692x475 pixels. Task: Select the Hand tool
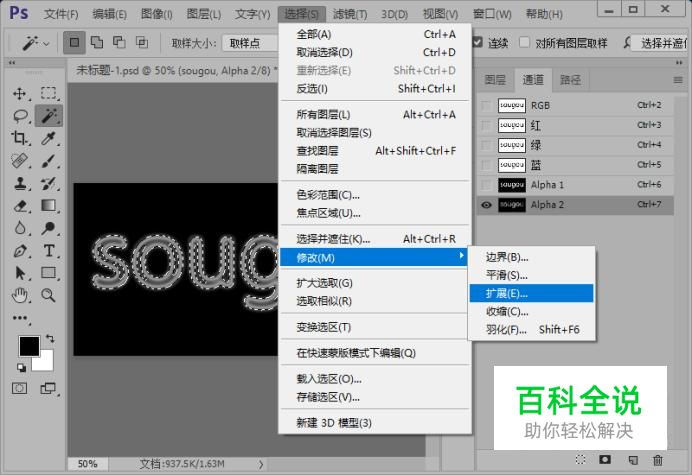pos(19,295)
